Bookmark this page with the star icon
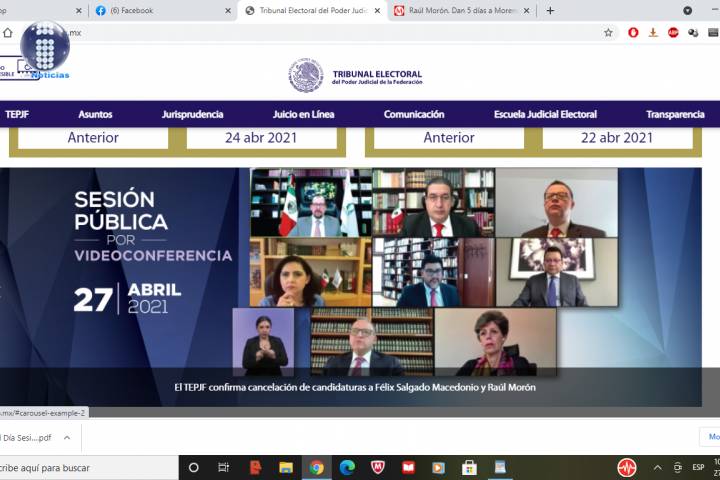 pos(608,32)
